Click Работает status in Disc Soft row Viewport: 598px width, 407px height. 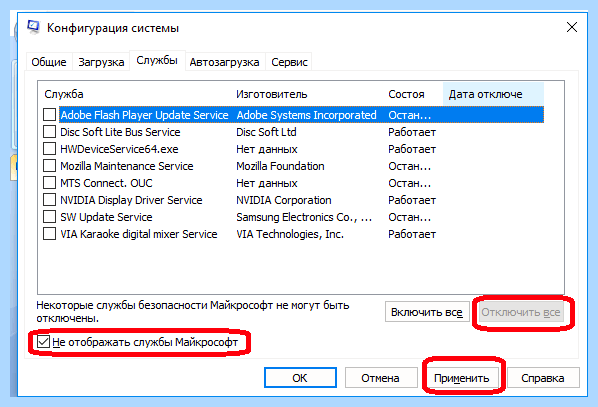click(412, 132)
